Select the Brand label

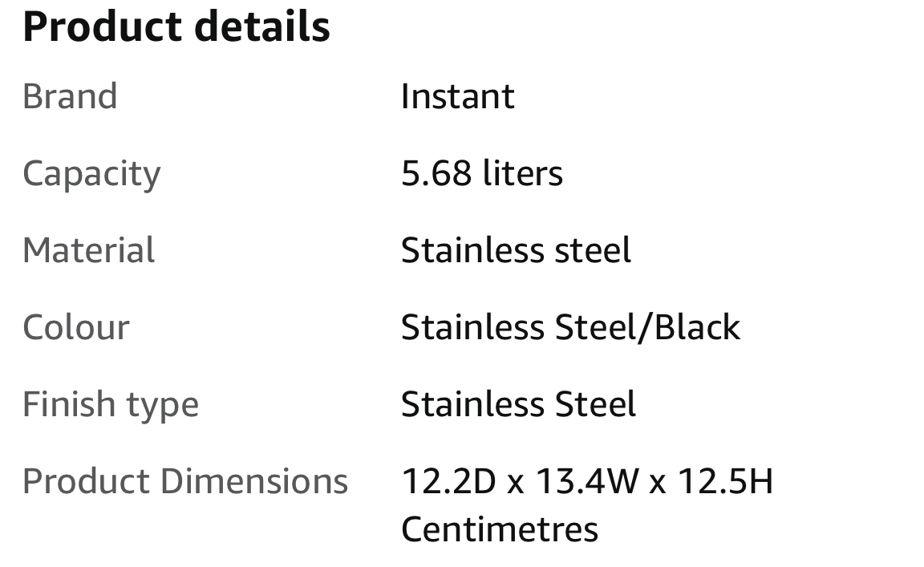[70, 96]
